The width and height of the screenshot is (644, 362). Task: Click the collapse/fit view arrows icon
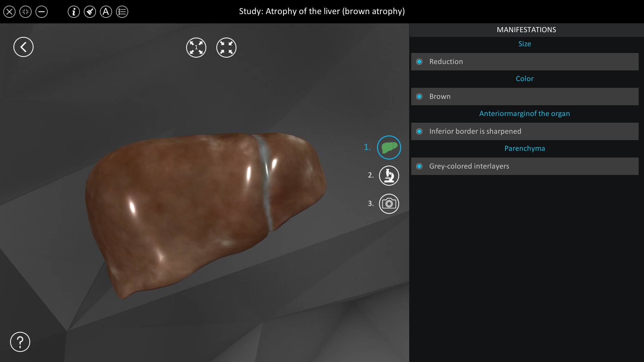coord(226,47)
